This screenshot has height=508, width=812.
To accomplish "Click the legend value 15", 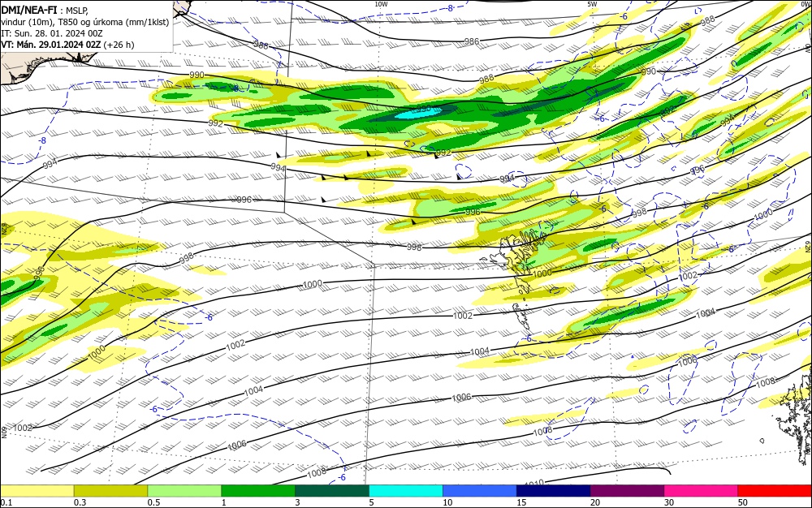I will 521,502.
